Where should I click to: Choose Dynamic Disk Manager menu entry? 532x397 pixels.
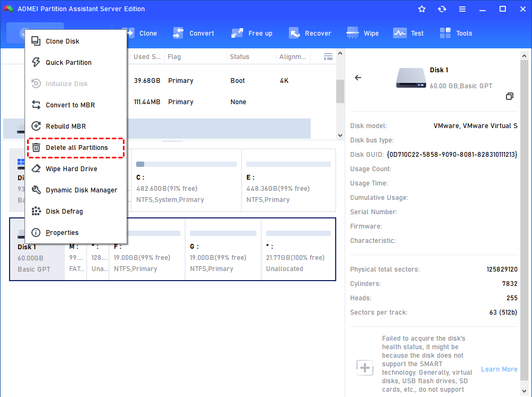(76, 190)
